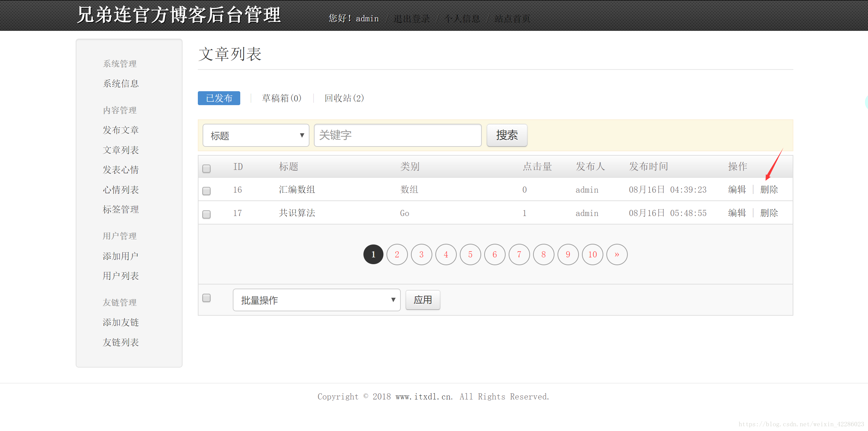This screenshot has width=868, height=431.
Task: Click 删除 for article 共识算法
Action: point(769,213)
